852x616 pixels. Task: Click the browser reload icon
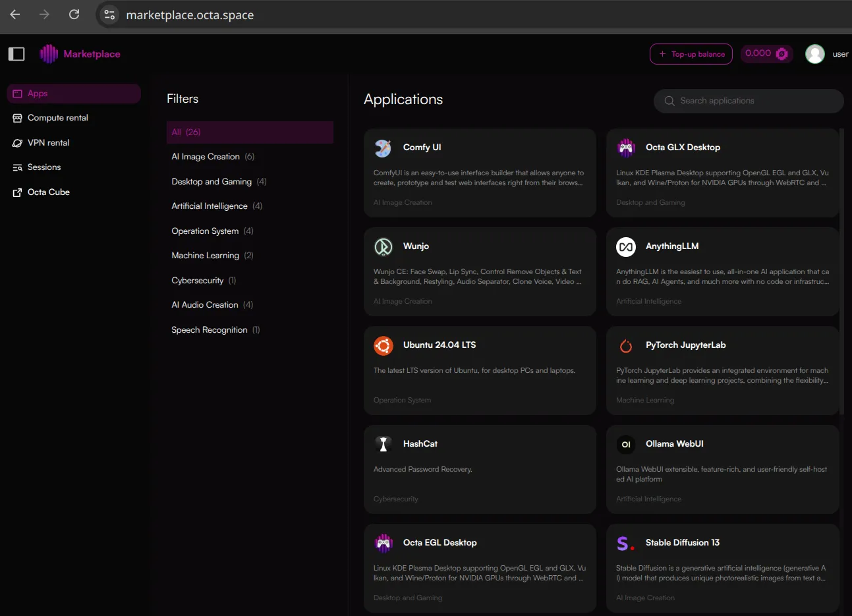pos(74,14)
